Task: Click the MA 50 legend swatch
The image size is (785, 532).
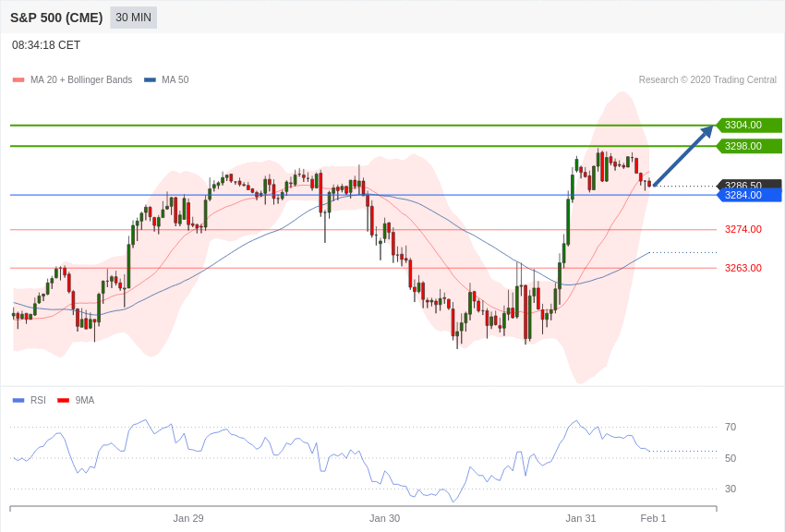Action: pyautogui.click(x=150, y=80)
